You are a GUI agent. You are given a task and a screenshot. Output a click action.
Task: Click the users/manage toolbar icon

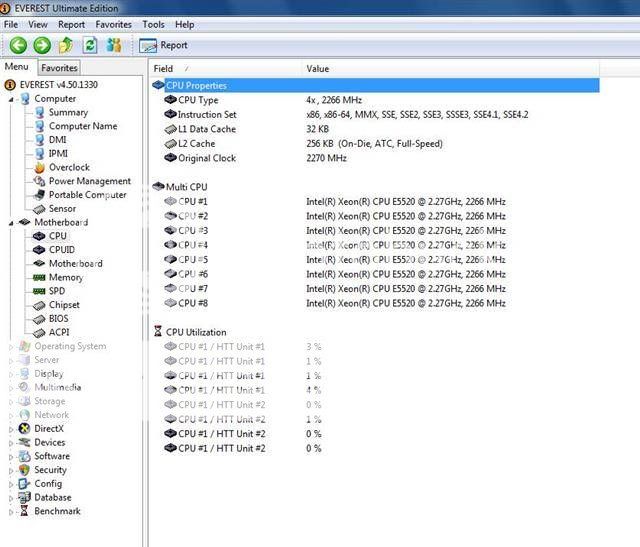(114, 45)
